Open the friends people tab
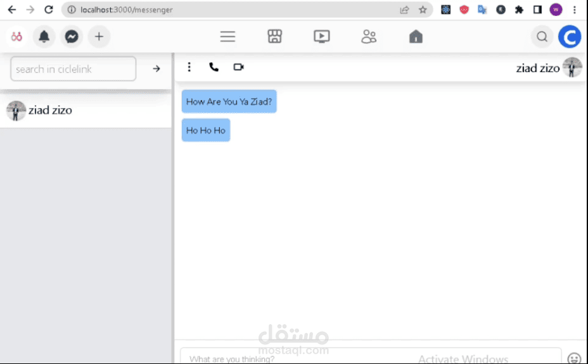The image size is (588, 364). point(369,37)
